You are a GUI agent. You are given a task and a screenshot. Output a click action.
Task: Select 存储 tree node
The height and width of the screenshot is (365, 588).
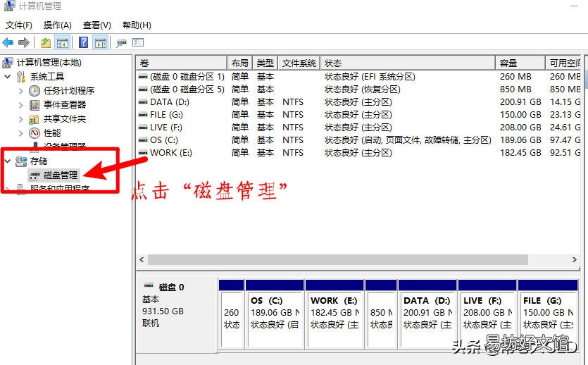(x=39, y=161)
